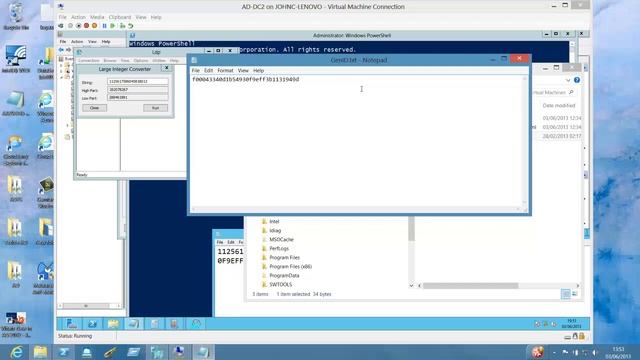640x360 pixels.
Task: Select the Program Files folder
Action: point(284,258)
